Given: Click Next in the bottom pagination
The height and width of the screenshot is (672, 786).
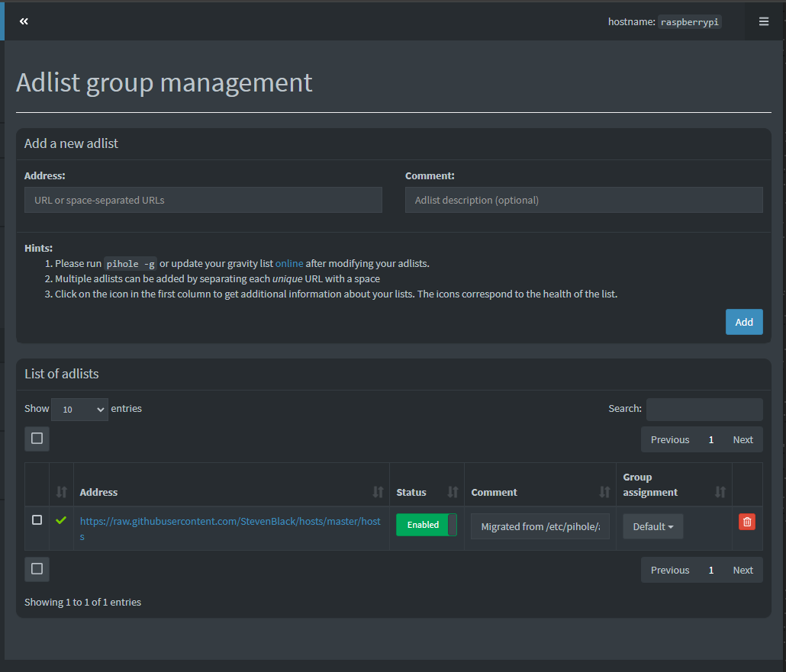Looking at the screenshot, I should coord(743,570).
